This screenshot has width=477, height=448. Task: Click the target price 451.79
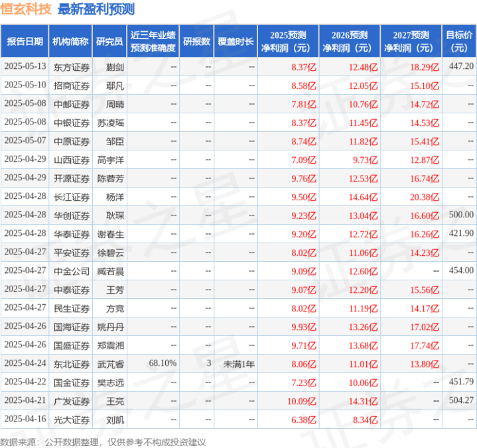click(x=461, y=382)
